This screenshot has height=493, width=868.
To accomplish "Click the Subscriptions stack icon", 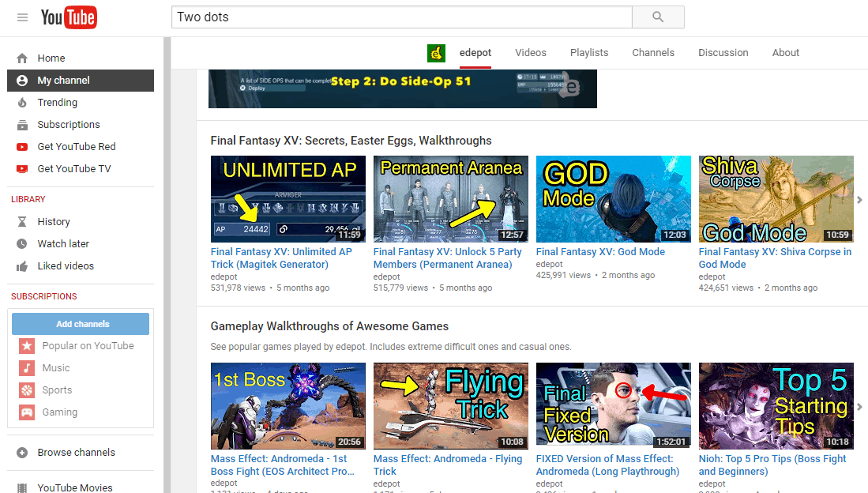I will [22, 125].
